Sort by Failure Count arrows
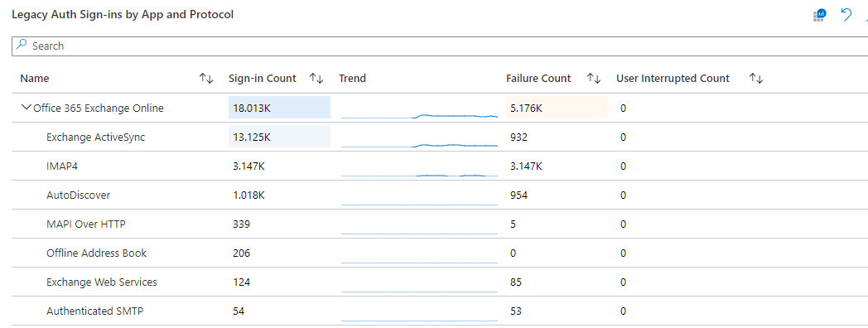Image resolution: width=868 pixels, height=328 pixels. tap(594, 79)
